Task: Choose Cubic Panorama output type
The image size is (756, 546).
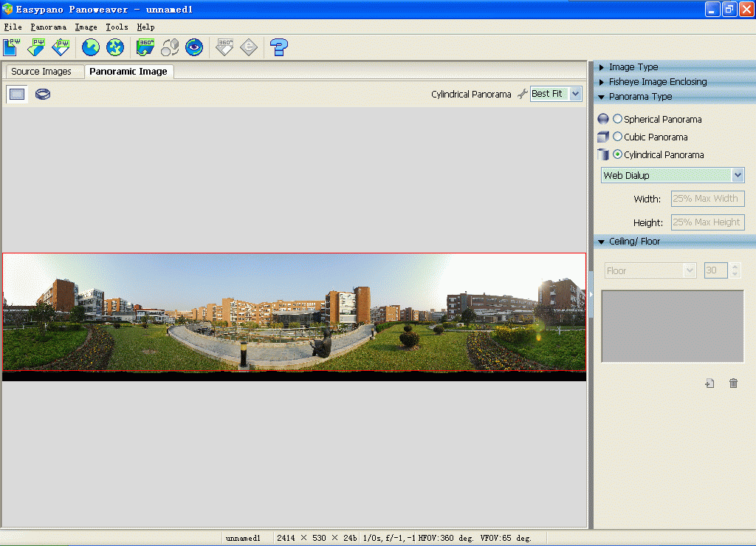Action: click(x=616, y=137)
